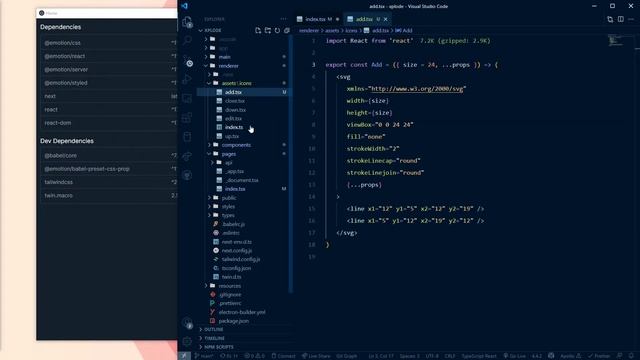Click the New Folder icon in Explorer header
The height and width of the screenshot is (360, 640).
click(268, 30)
